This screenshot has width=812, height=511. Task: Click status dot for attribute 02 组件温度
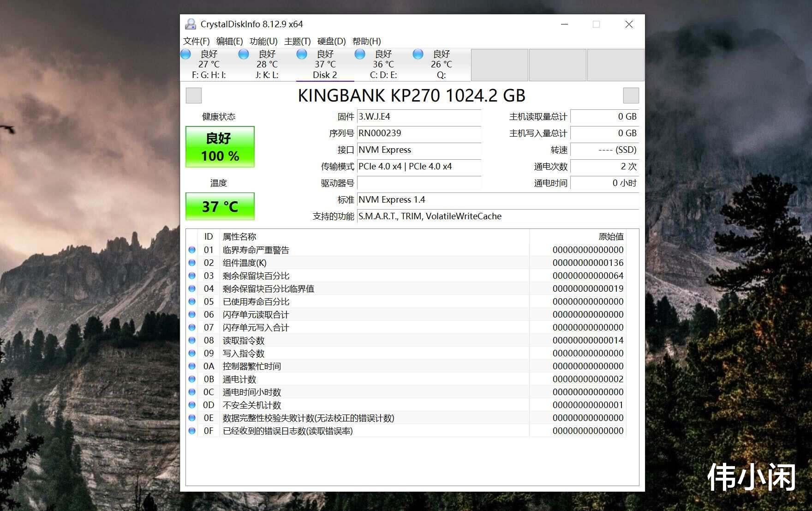(x=192, y=263)
